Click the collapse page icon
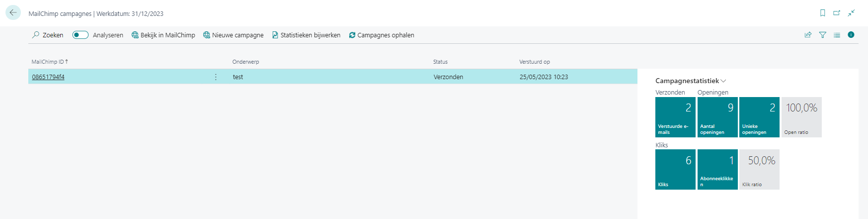This screenshot has width=868, height=219. point(851,13)
